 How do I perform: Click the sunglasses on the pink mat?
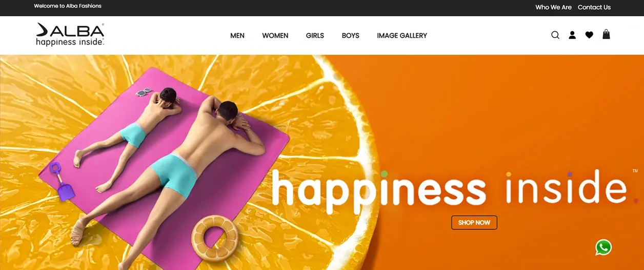(144, 92)
